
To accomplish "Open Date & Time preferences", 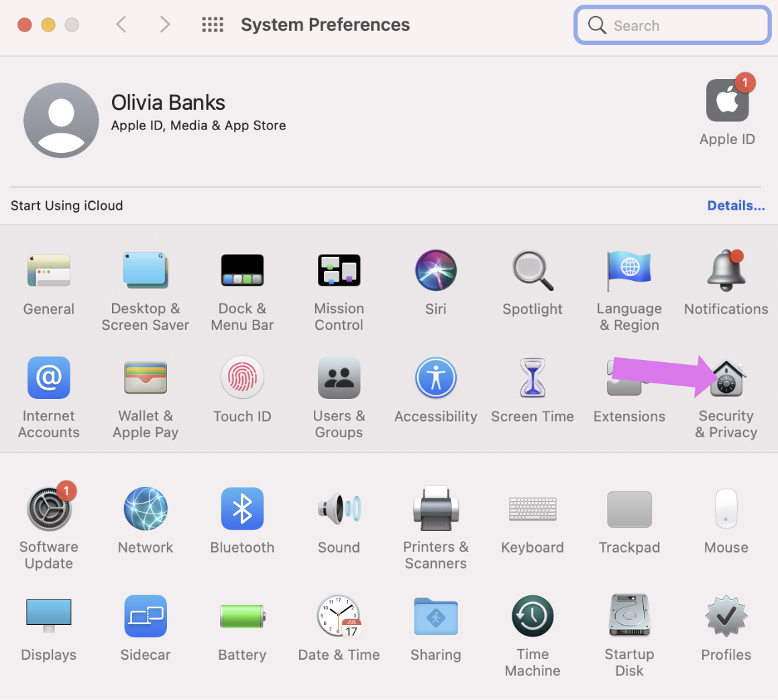I will pos(339,616).
